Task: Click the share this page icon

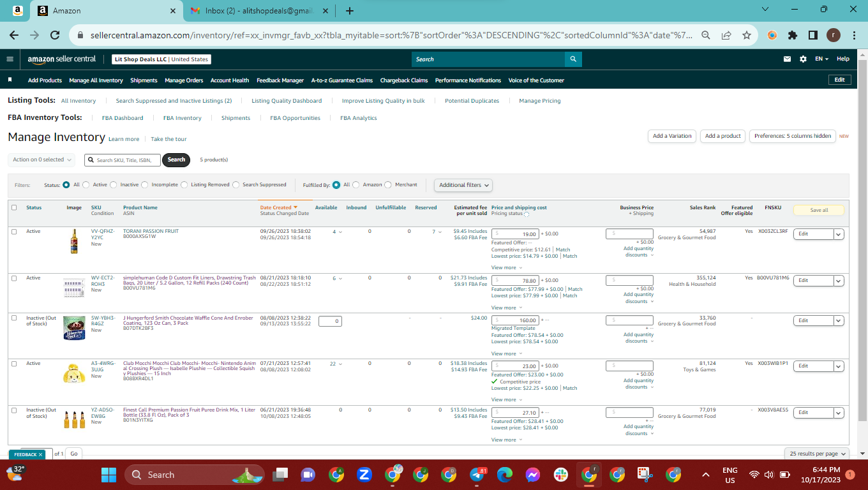Action: point(726,36)
